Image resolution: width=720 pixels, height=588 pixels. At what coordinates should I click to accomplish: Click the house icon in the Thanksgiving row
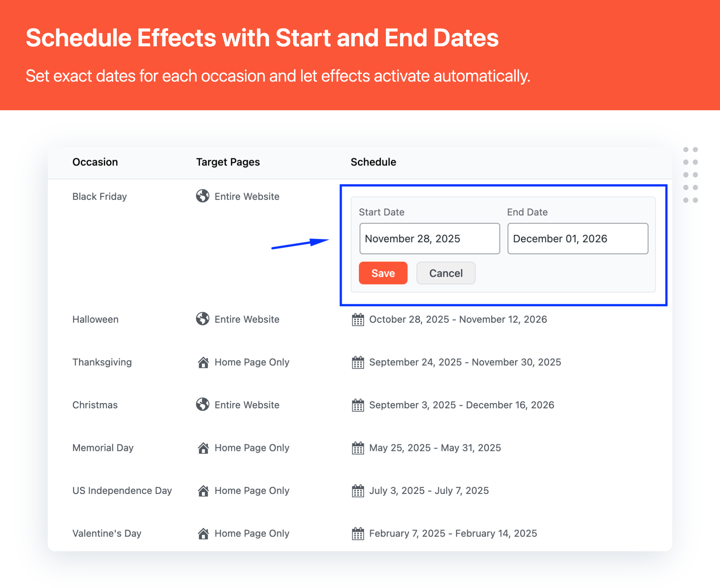click(x=203, y=362)
